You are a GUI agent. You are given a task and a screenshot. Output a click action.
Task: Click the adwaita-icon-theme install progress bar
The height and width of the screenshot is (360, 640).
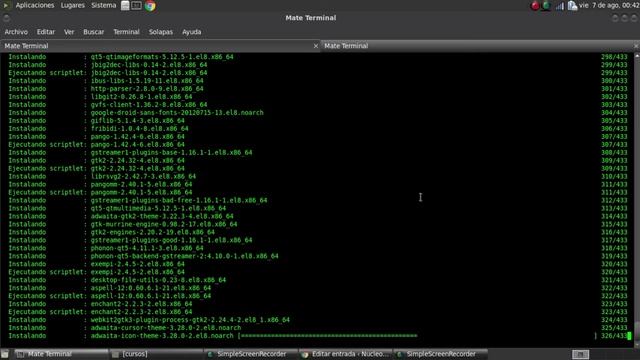pos(417,336)
